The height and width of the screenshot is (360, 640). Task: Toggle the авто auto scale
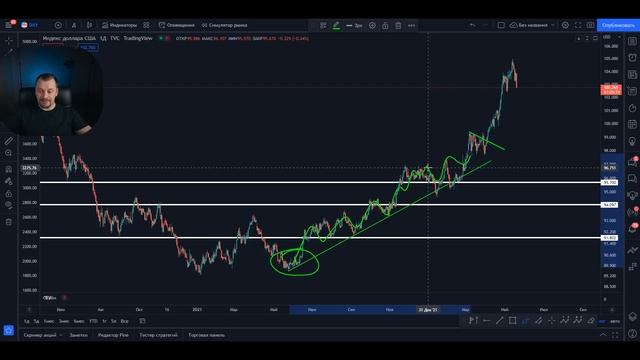[615, 321]
